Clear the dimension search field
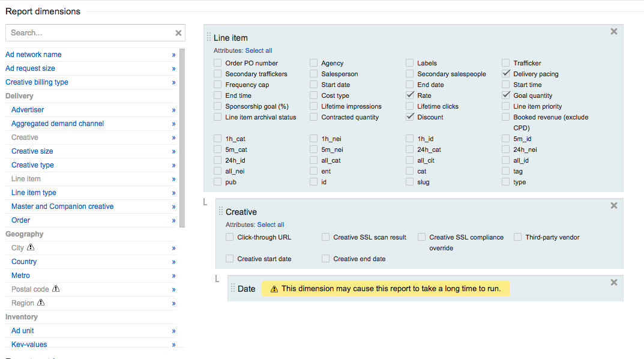This screenshot has width=644, height=359. click(178, 33)
